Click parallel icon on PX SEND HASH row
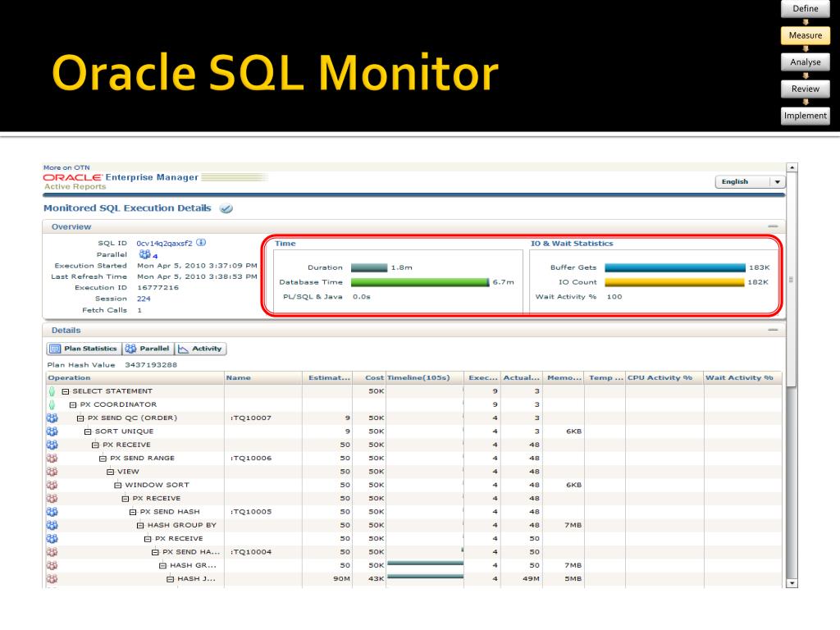Image resolution: width=840 pixels, height=630 pixels. tap(52, 512)
